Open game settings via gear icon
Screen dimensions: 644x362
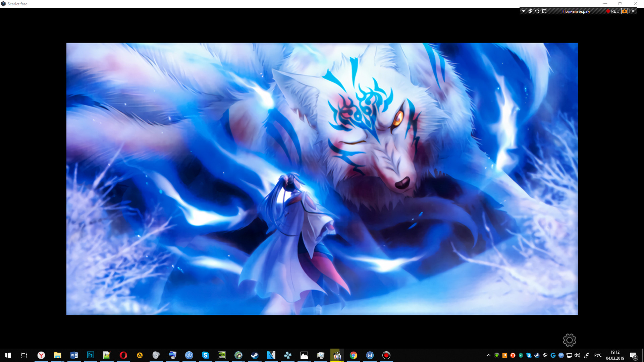click(569, 340)
